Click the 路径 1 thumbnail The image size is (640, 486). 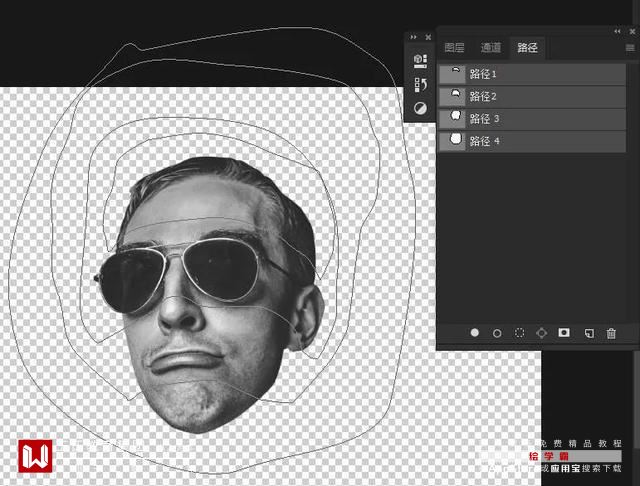(455, 74)
